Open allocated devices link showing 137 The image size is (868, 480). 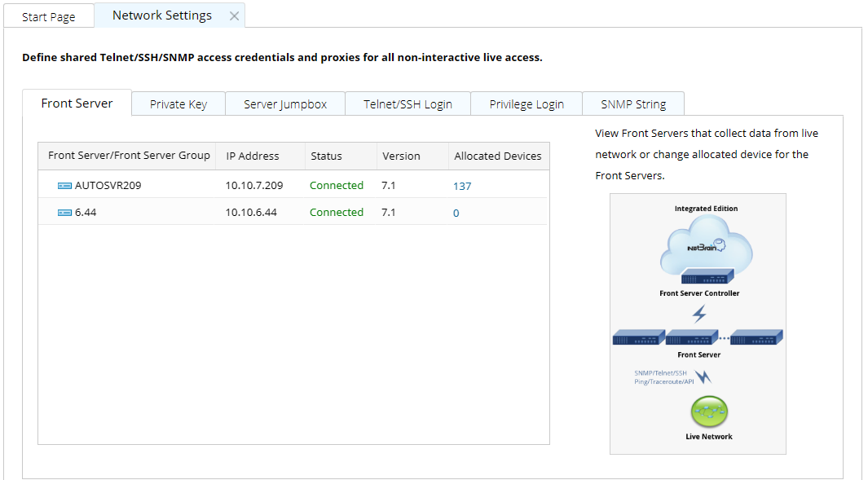click(x=462, y=186)
